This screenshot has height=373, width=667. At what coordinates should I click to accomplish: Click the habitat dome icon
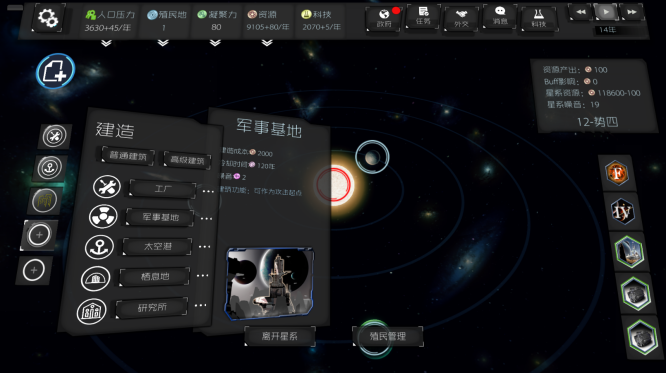[96, 278]
